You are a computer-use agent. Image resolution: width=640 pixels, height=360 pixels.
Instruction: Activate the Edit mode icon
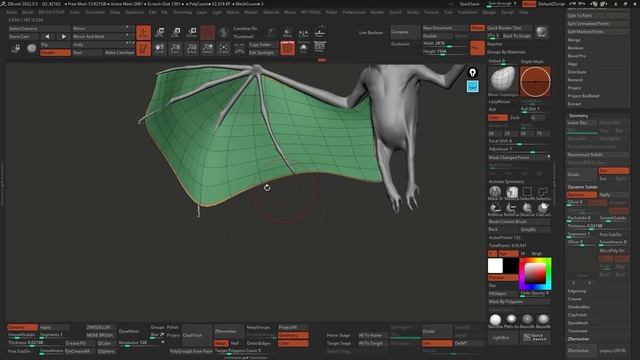(143, 49)
